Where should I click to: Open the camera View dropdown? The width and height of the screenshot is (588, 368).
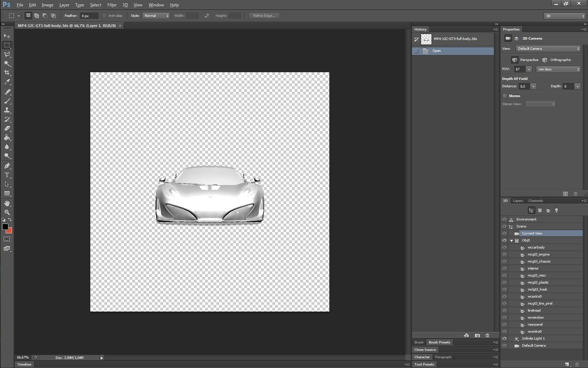548,49
